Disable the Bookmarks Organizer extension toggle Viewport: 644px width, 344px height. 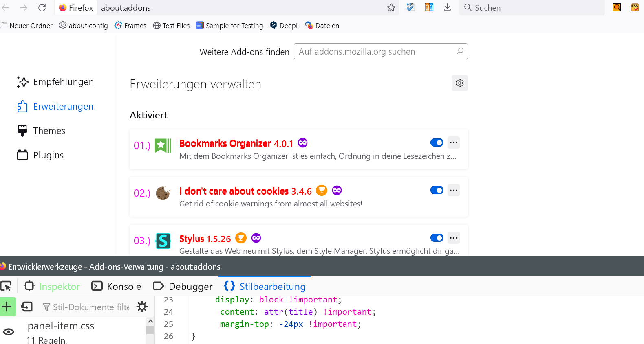[437, 142]
